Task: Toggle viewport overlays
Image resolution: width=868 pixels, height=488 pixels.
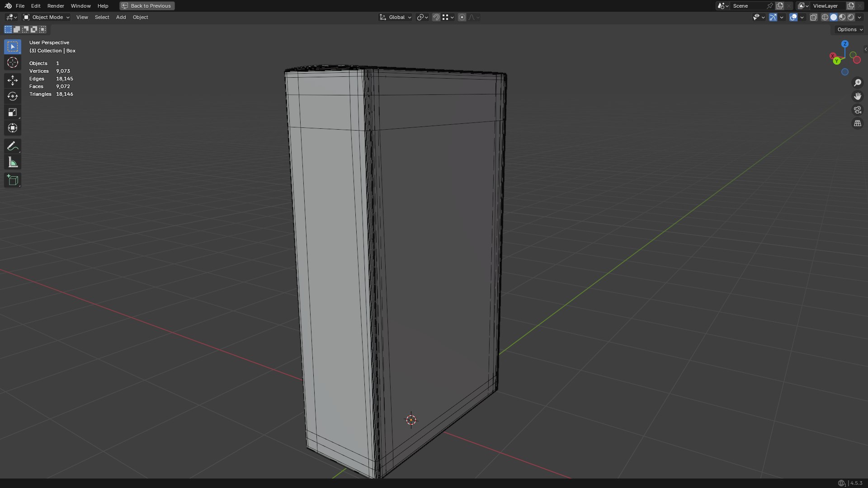Action: pyautogui.click(x=793, y=17)
